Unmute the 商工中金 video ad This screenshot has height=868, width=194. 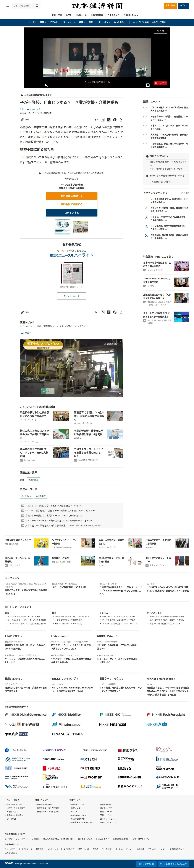pos(120,394)
